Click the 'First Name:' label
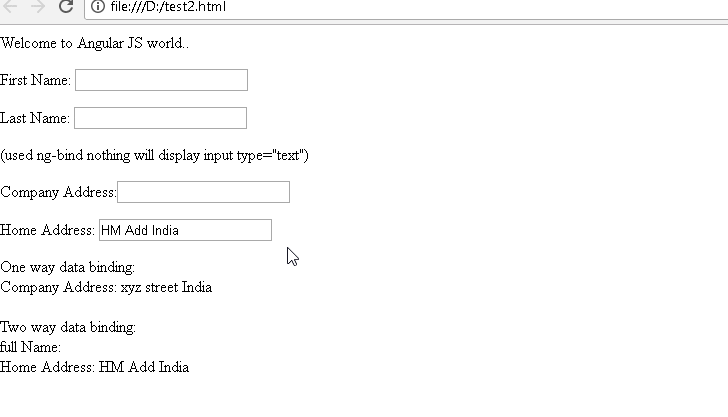The image size is (728, 417). pos(36,80)
